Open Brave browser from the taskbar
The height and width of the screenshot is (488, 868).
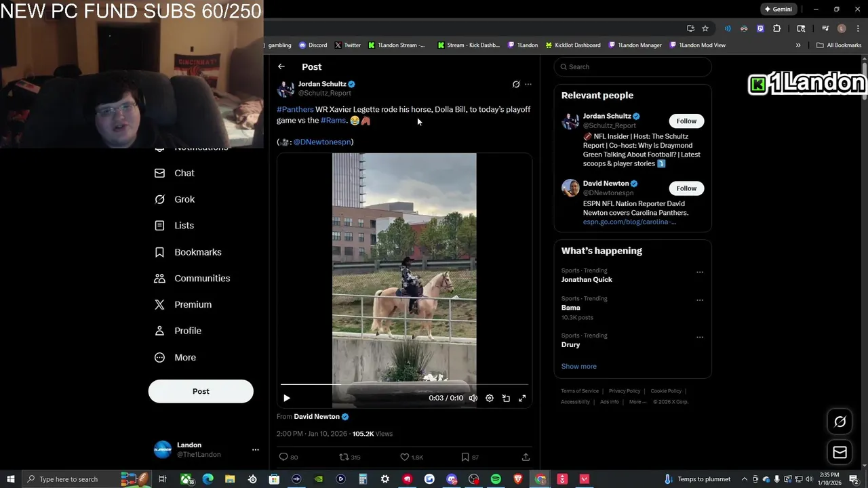[x=518, y=479]
